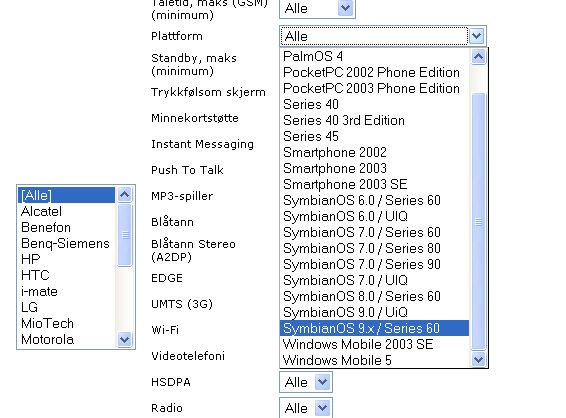The image size is (566, 418).
Task: Pick SymbianOS 7.0 / Series 90
Action: (375, 264)
